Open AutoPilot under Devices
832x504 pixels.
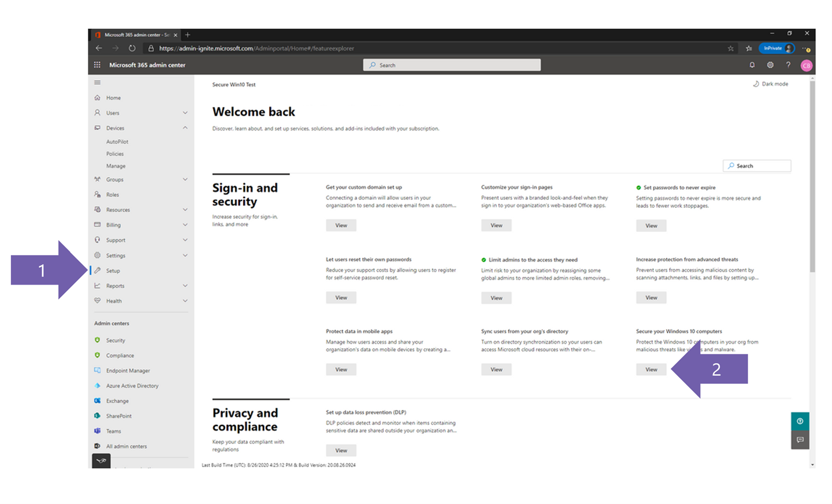coord(117,141)
